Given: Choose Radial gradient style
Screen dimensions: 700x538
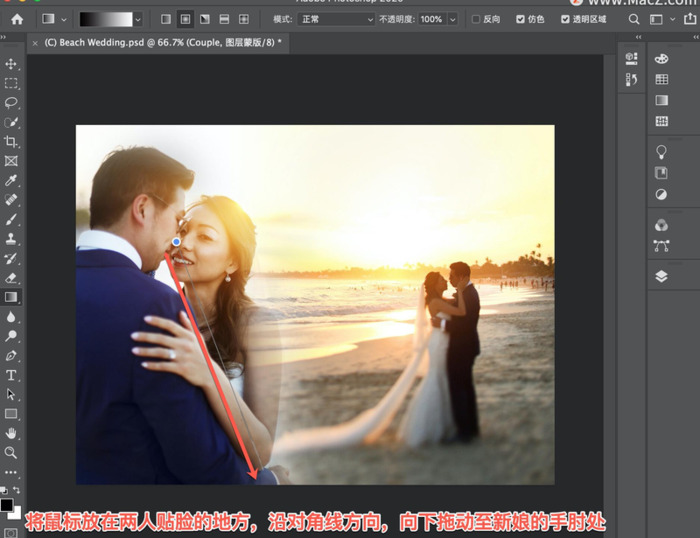Looking at the screenshot, I should tap(185, 19).
